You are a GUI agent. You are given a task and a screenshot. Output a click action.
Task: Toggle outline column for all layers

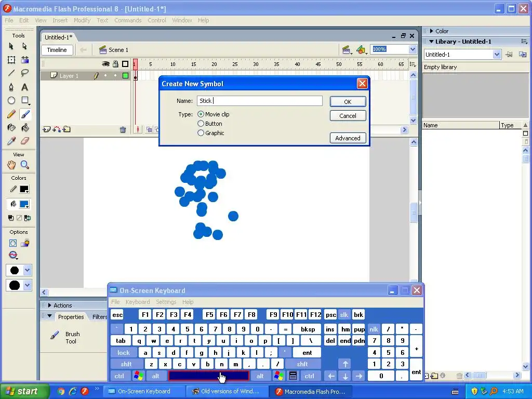(125, 64)
